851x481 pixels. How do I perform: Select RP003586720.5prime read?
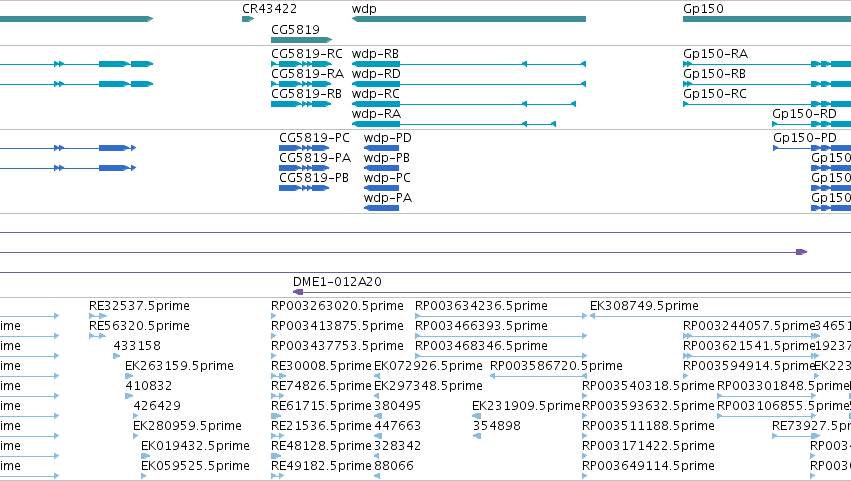(538, 376)
